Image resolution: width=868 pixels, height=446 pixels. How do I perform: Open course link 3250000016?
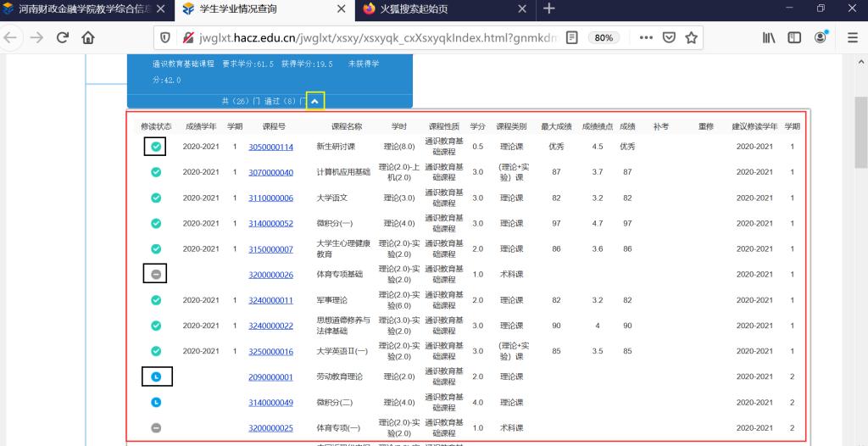click(270, 351)
